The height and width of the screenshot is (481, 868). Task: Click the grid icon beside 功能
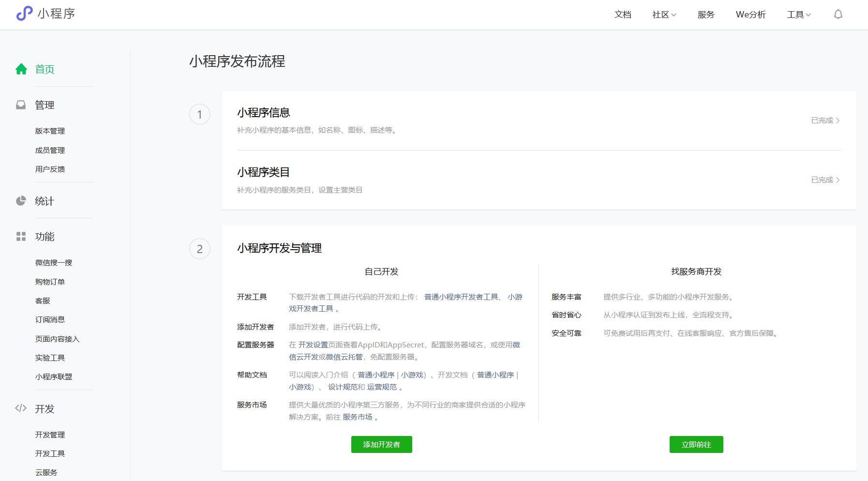(21, 236)
